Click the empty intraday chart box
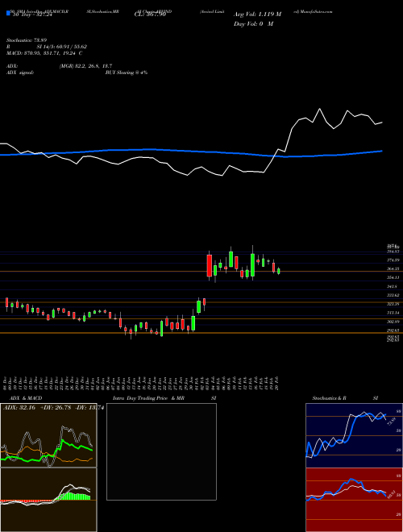The width and height of the screenshot is (403, 532). 161,451
